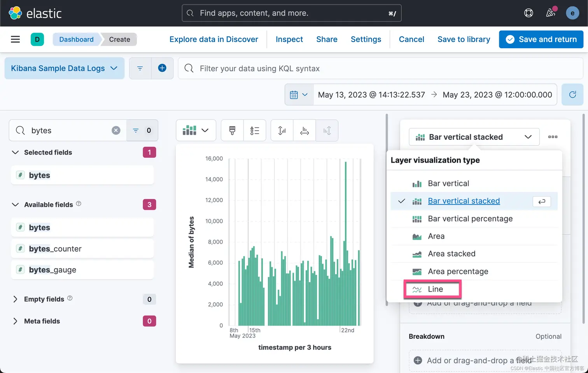Click the 'bytes' selected field number icon
588x373 pixels.
pos(21,175)
